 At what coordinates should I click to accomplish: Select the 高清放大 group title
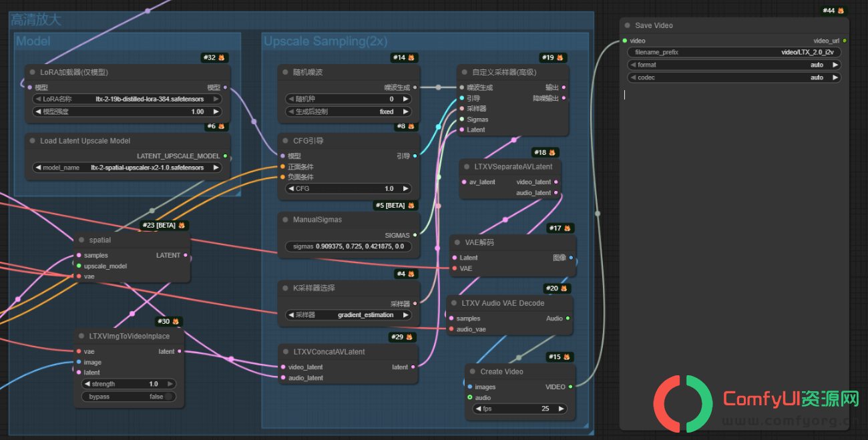(x=35, y=19)
